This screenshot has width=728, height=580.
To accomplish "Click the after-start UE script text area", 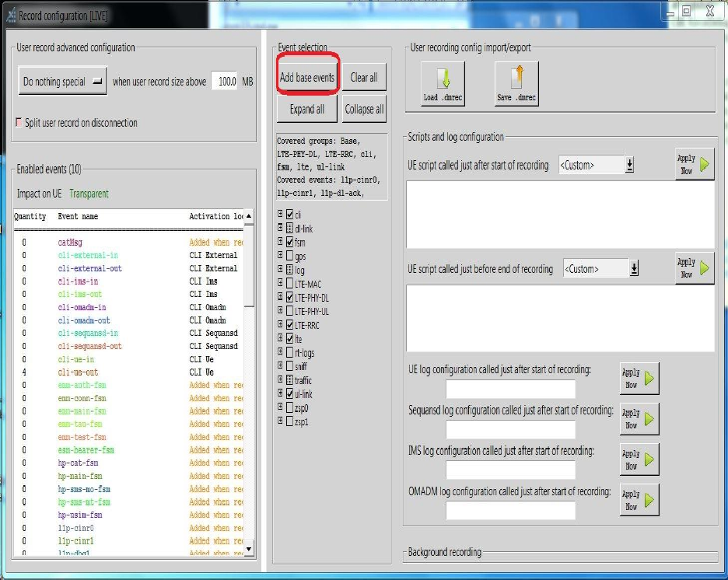I will [560, 215].
